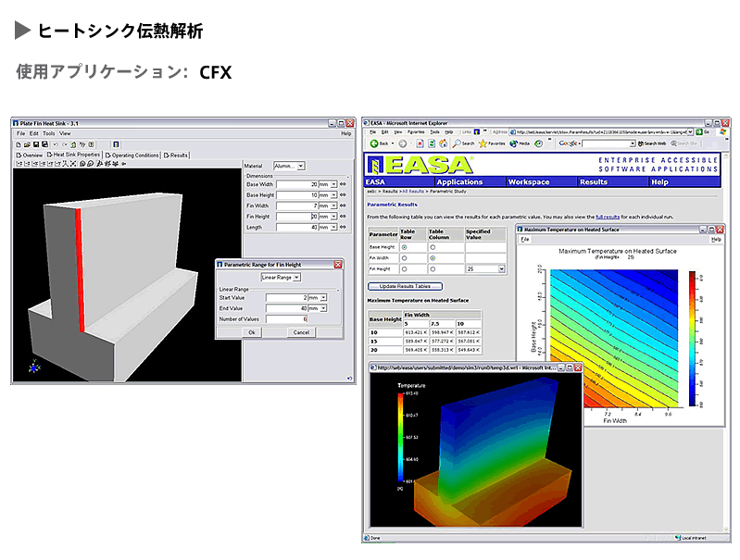Click the link icon beside Fin Width

343,205
